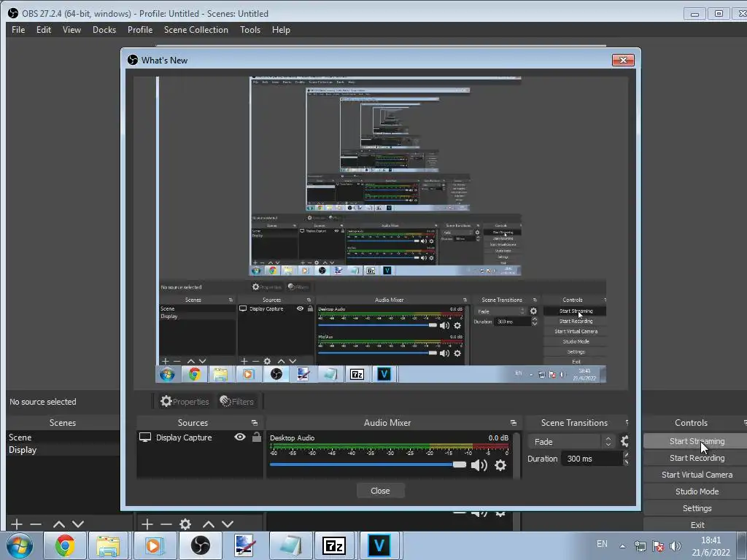Viewport: 747px width, 560px height.
Task: Click Filters button above Audio Mixer
Action: pos(237,402)
